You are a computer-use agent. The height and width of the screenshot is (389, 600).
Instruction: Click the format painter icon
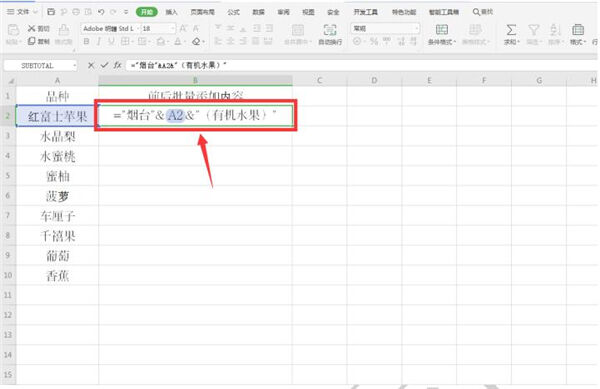click(64, 31)
